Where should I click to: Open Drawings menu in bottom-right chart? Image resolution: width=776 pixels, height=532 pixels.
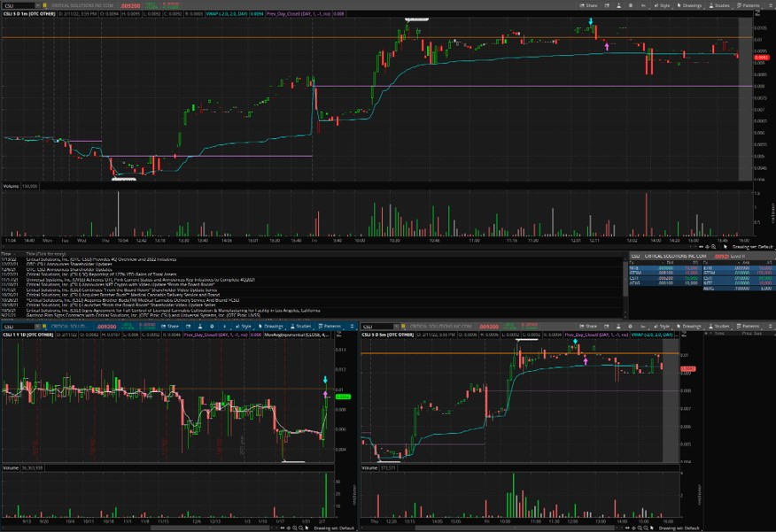pos(689,327)
